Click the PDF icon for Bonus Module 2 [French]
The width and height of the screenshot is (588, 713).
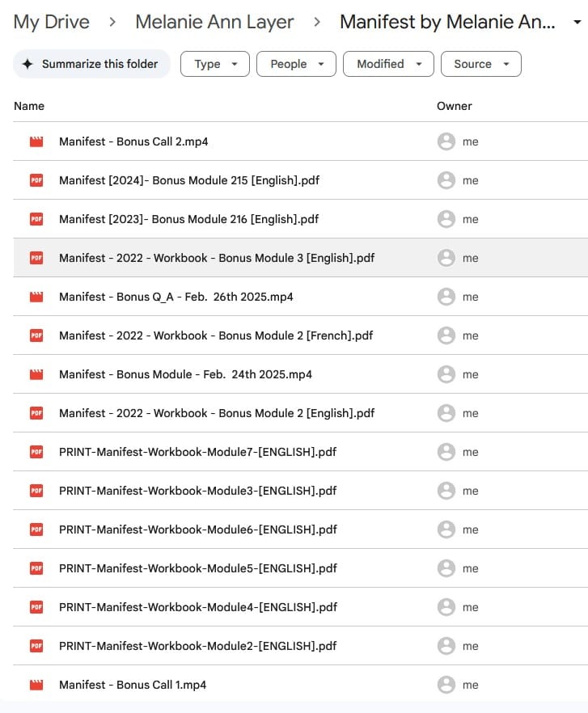click(36, 335)
